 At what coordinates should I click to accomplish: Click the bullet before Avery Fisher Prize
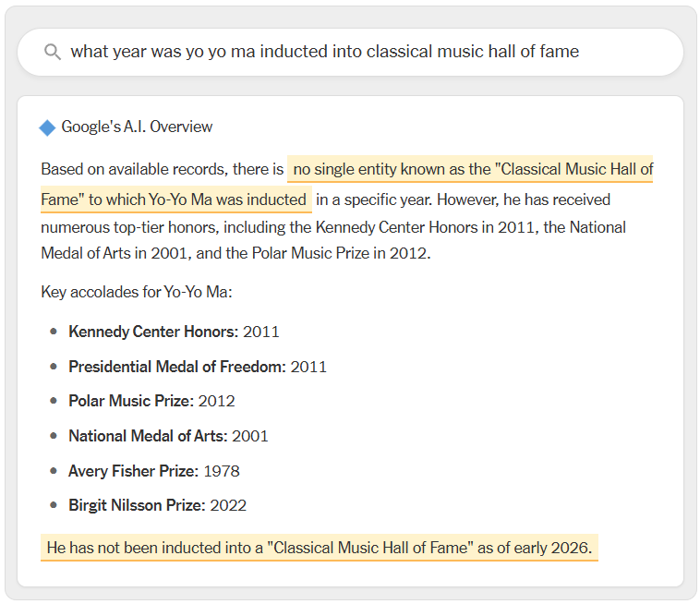tap(54, 471)
